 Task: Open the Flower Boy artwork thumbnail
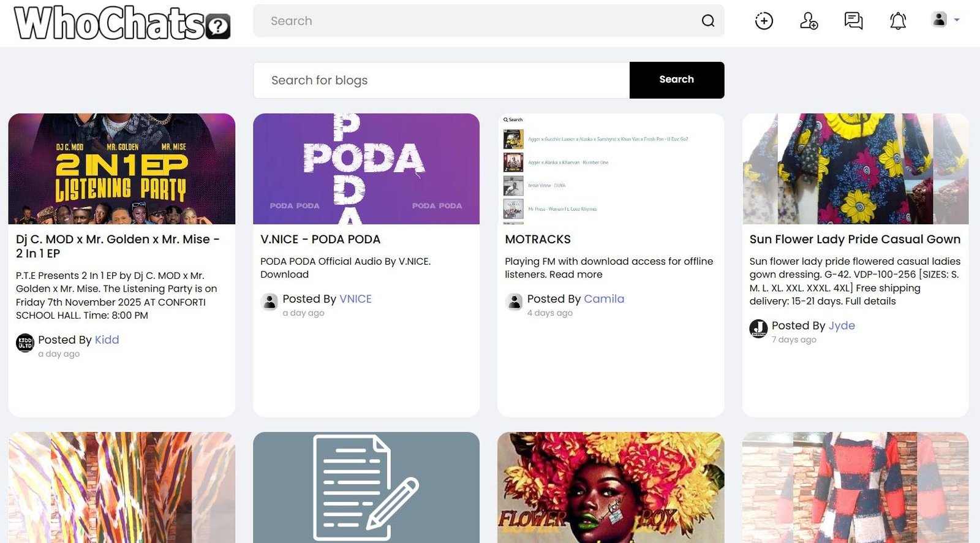(x=610, y=487)
